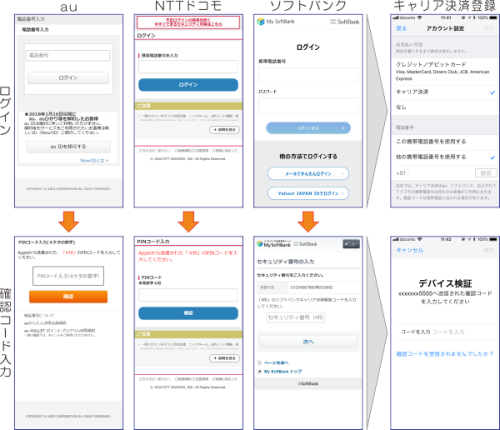Screen dimensions: 500x430
Task: Click the grey ログイン button on au screen
Action: pyautogui.click(x=68, y=78)
